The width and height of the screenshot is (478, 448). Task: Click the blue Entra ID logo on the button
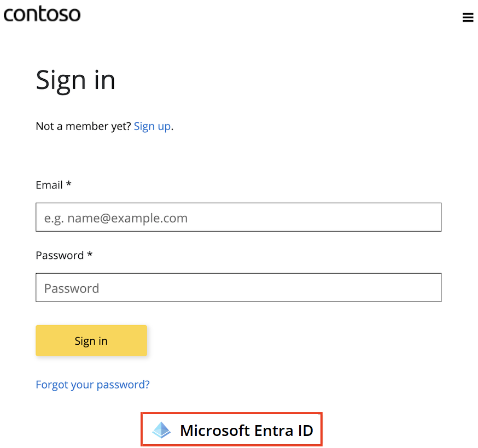pyautogui.click(x=161, y=430)
